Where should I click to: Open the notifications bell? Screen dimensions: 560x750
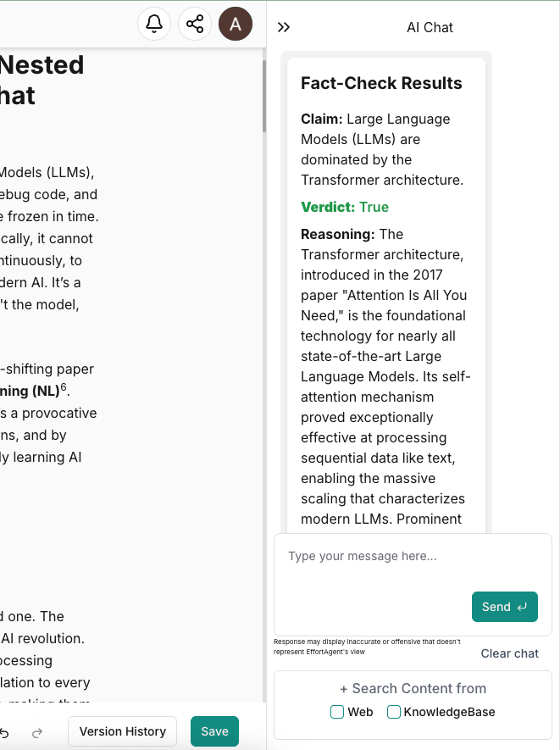[154, 25]
